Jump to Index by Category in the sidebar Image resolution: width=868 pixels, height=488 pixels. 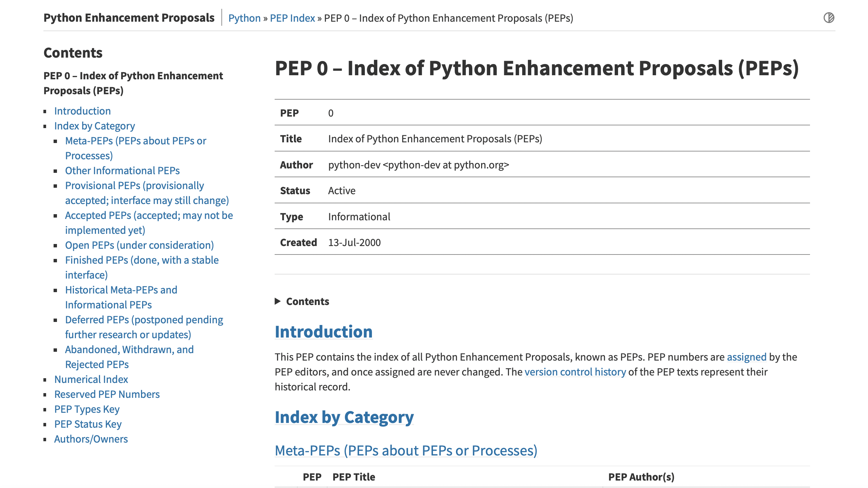(95, 126)
